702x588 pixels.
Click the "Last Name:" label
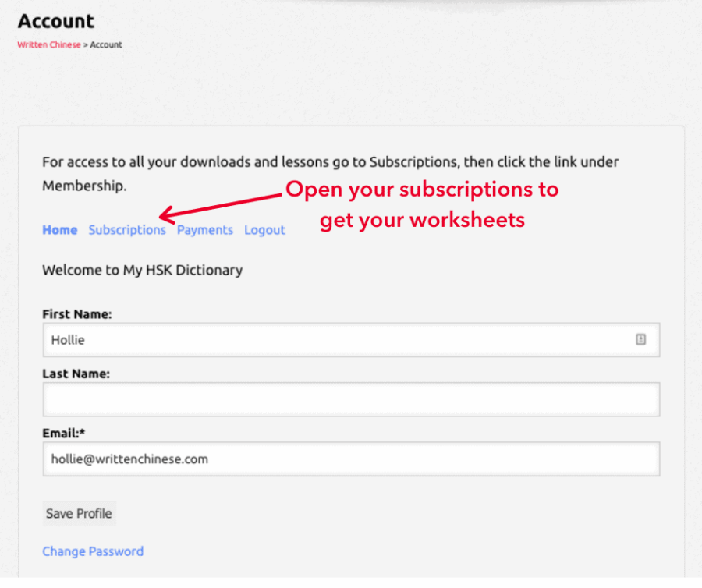tap(76, 374)
